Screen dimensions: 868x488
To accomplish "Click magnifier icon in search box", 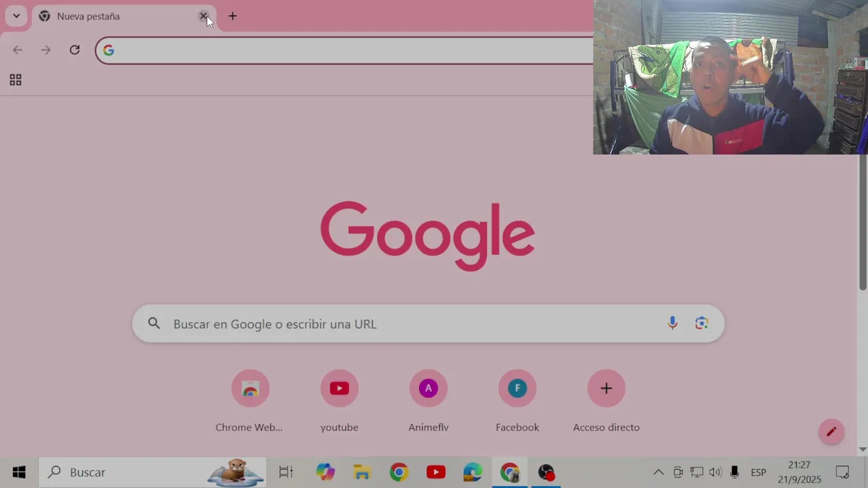I will point(154,324).
